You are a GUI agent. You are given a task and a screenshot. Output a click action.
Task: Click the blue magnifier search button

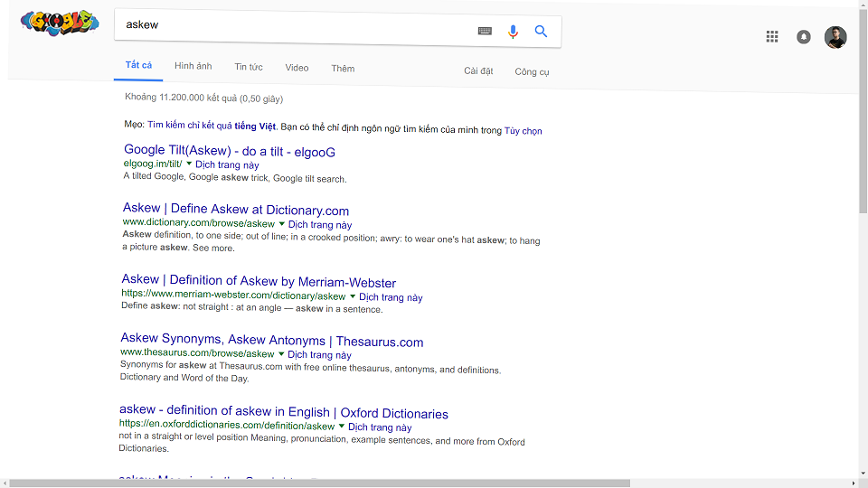tap(541, 32)
